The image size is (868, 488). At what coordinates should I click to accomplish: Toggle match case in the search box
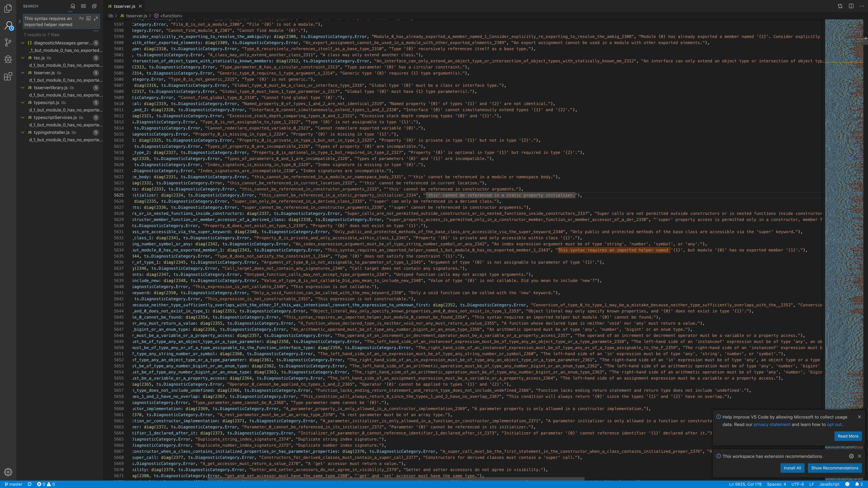(x=81, y=18)
